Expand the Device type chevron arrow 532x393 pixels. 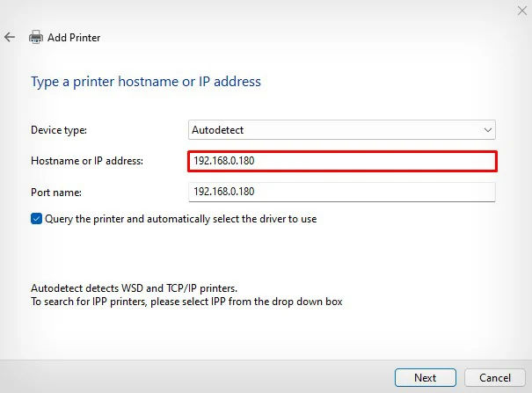click(x=487, y=130)
